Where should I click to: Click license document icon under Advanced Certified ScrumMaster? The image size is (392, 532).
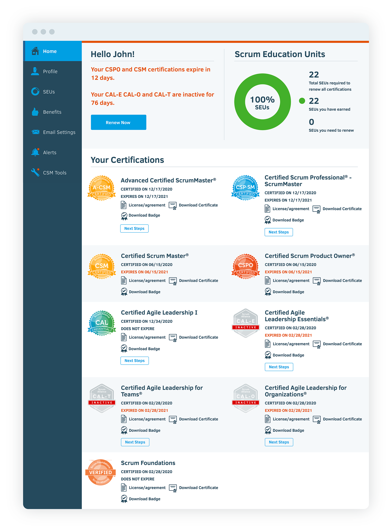coord(123,205)
